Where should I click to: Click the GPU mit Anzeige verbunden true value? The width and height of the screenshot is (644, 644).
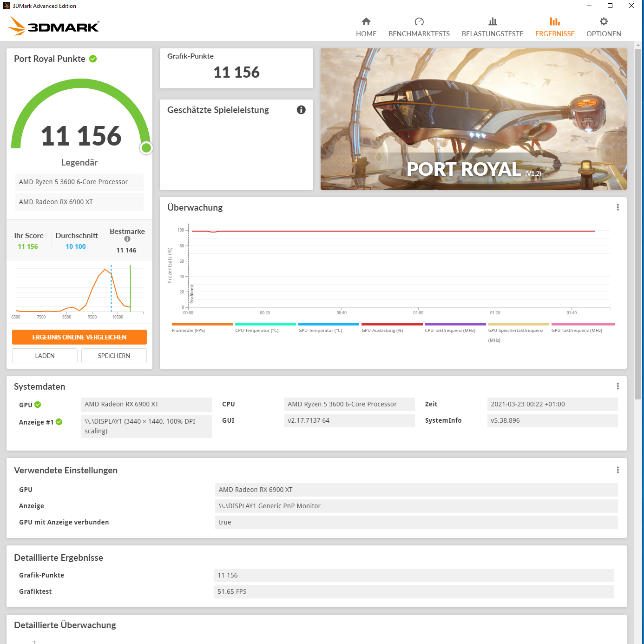tap(416, 522)
